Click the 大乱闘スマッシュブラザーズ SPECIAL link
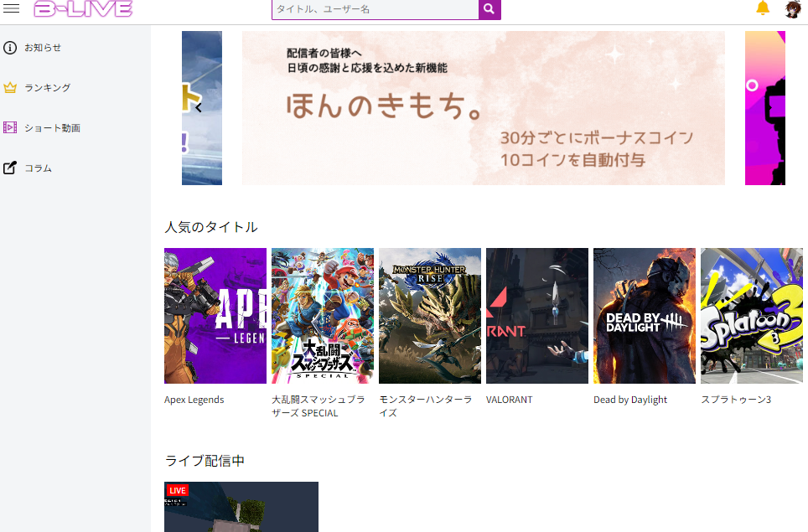The image size is (808, 532). (x=319, y=406)
